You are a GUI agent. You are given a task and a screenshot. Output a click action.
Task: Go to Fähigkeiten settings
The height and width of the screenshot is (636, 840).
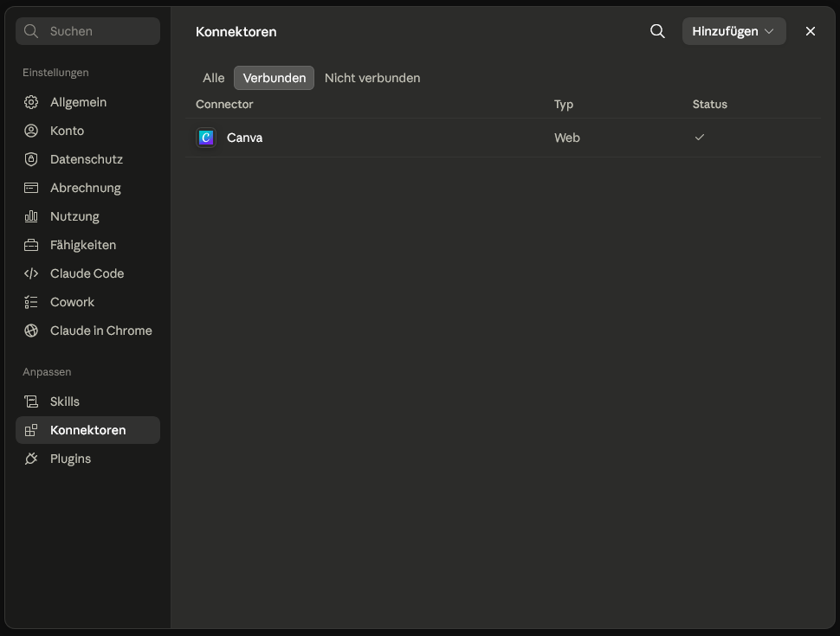click(87, 245)
